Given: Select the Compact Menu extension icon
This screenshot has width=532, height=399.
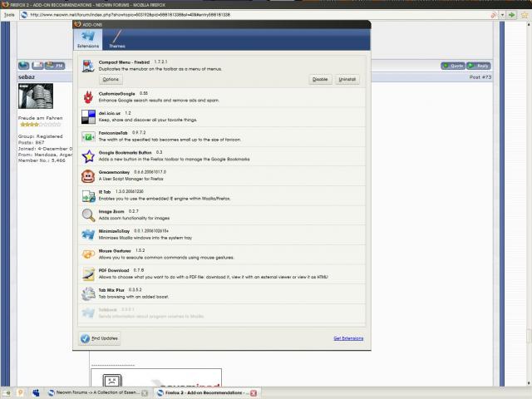Looking at the screenshot, I should [x=88, y=66].
